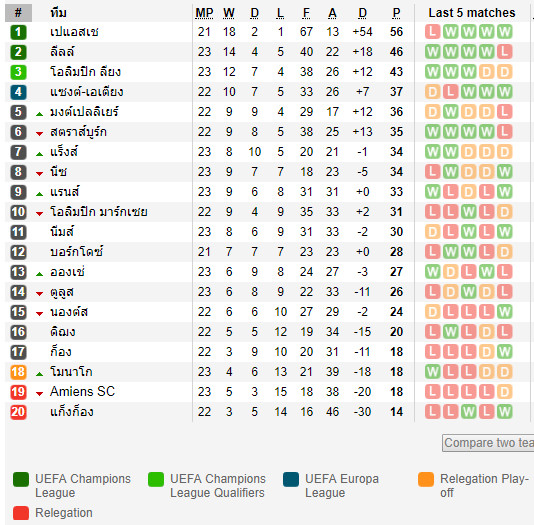Sort by the W wins column header

point(229,13)
